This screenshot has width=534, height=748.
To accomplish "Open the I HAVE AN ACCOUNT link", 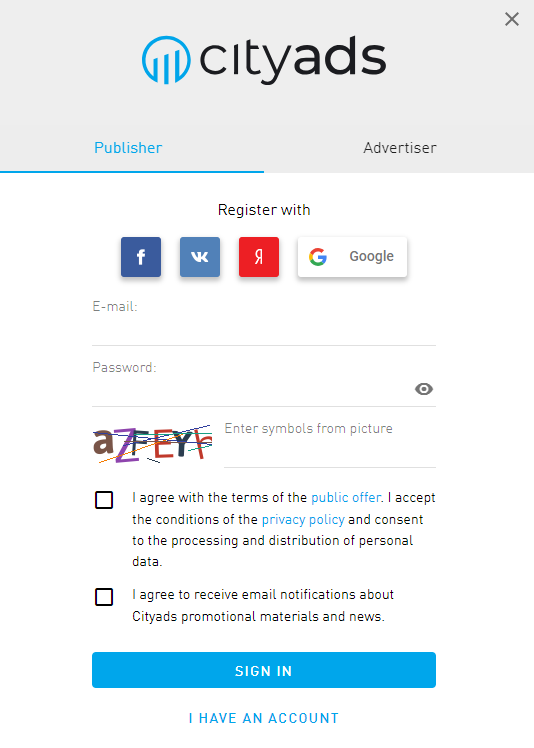I will pyautogui.click(x=264, y=718).
